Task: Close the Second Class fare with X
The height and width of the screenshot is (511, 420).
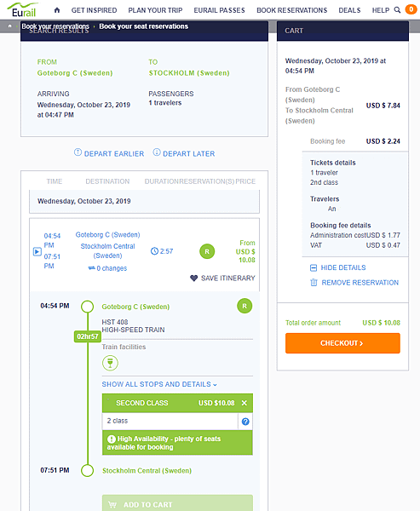Action: [245, 403]
